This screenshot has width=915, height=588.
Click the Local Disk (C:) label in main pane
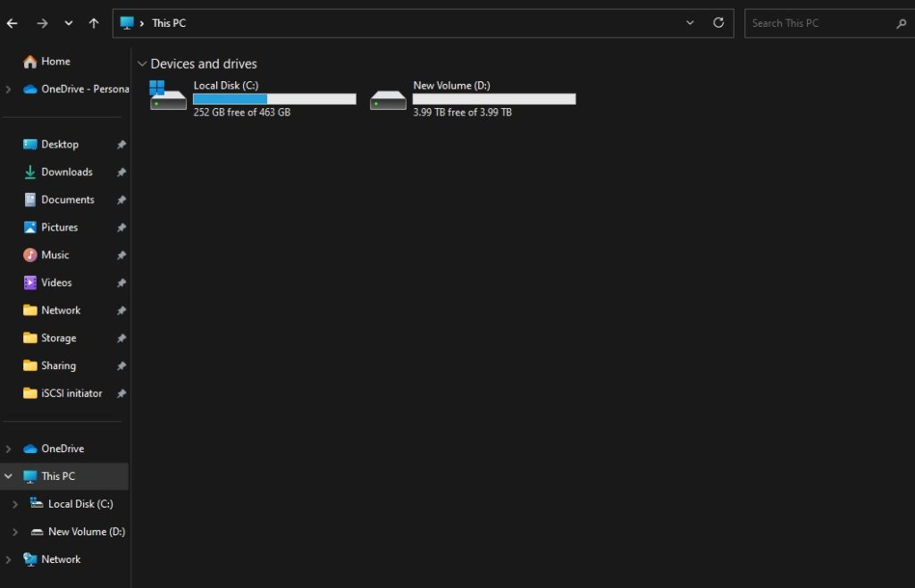(x=226, y=85)
